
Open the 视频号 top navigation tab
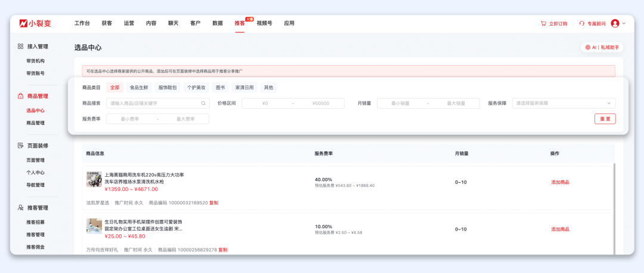pyautogui.click(x=264, y=23)
